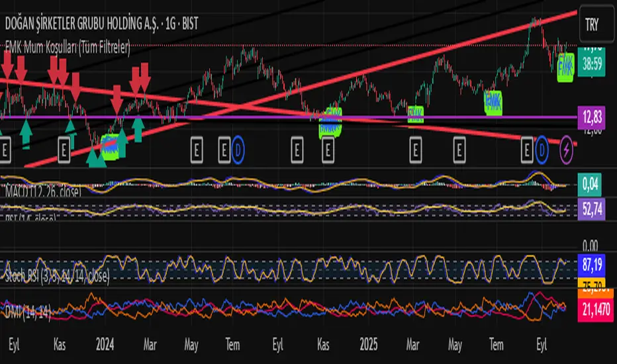Click the pink DMI value label 21,1470
The height and width of the screenshot is (364, 617).
596,310
